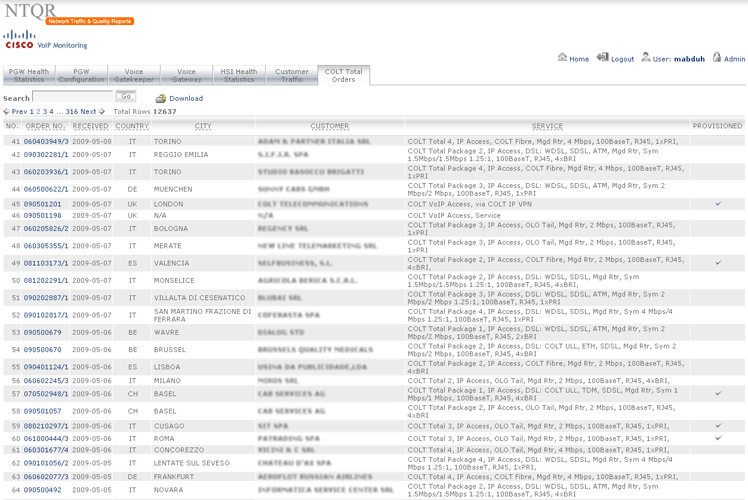Sort table by Customer column header
This screenshot has height=500, width=748.
329,126
